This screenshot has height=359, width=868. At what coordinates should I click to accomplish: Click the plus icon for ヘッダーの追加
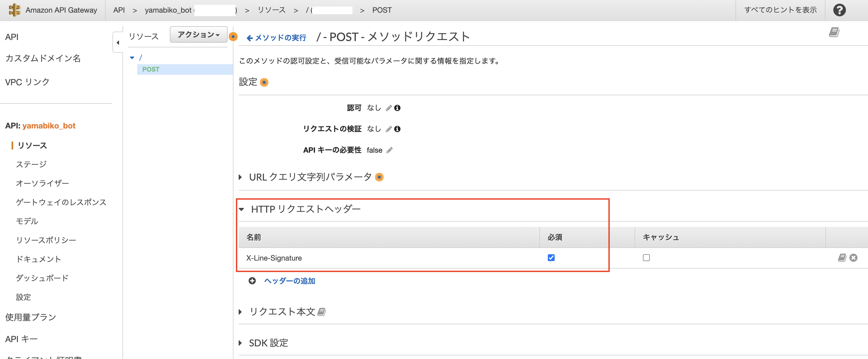(x=252, y=281)
